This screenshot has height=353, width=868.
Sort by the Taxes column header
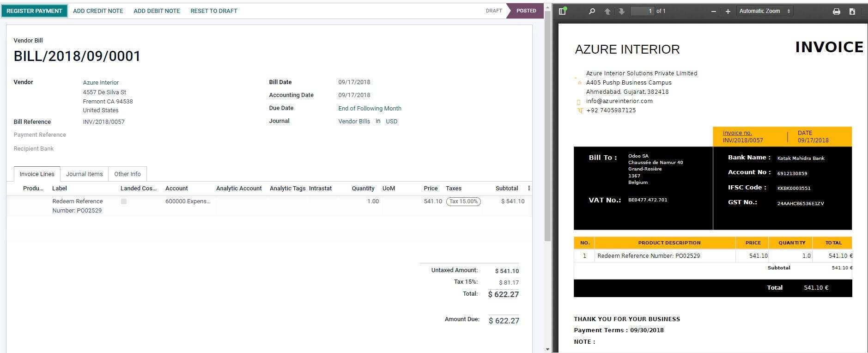(454, 189)
